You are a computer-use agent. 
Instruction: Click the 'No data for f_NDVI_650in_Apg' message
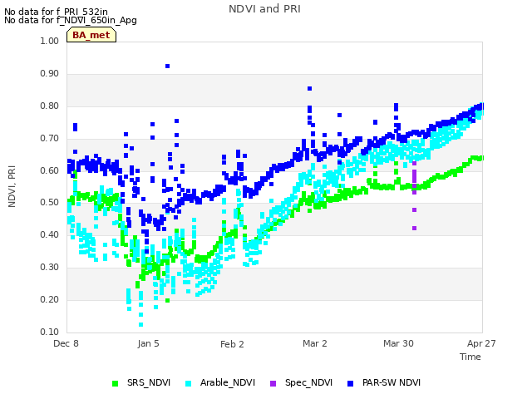[x=71, y=20]
